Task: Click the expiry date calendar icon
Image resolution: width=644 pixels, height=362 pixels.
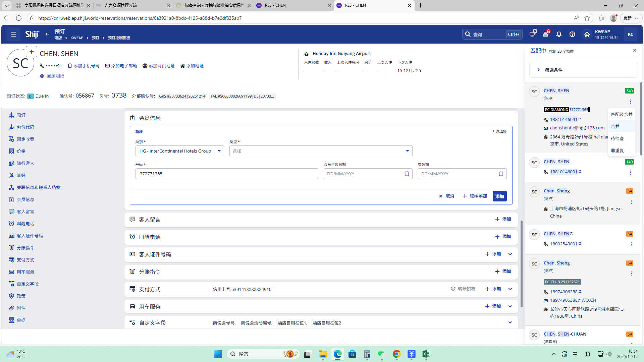Action: click(501, 174)
